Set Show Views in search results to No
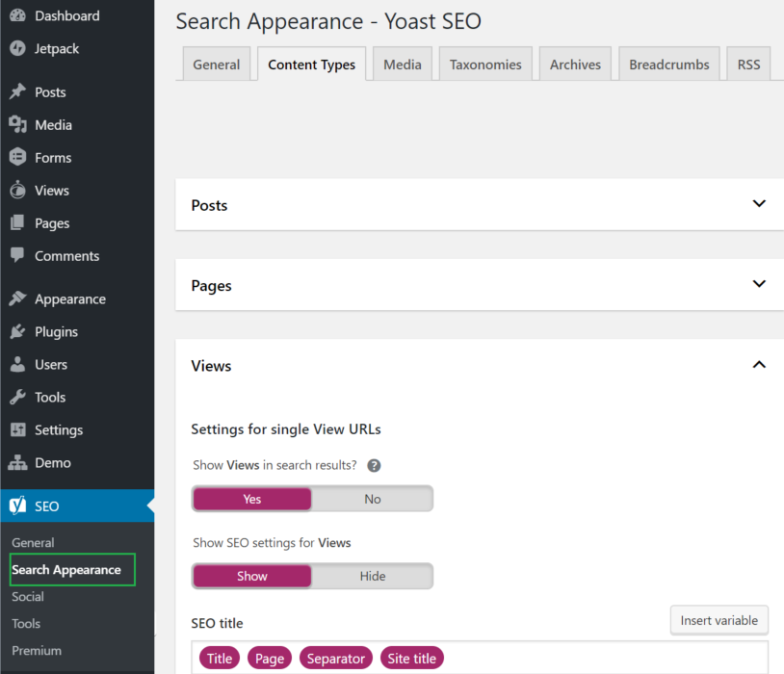This screenshot has height=674, width=784. point(373,499)
